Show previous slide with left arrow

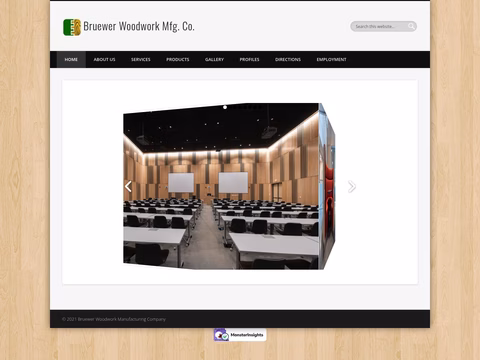point(128,186)
